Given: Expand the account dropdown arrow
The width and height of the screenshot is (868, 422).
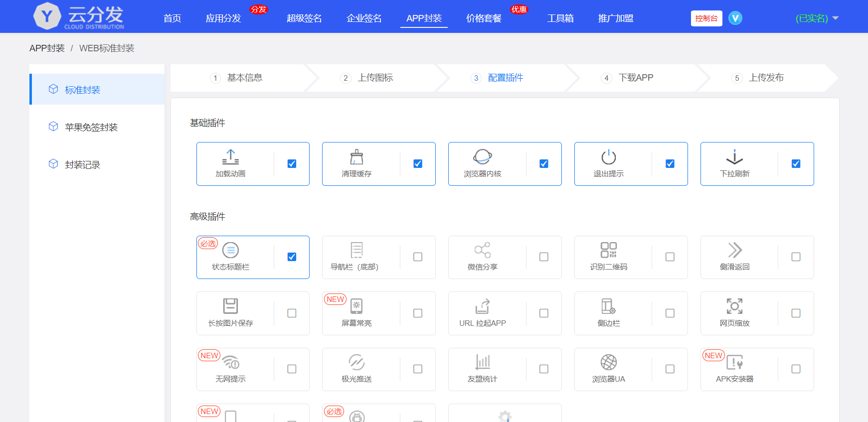Looking at the screenshot, I should tap(836, 18).
